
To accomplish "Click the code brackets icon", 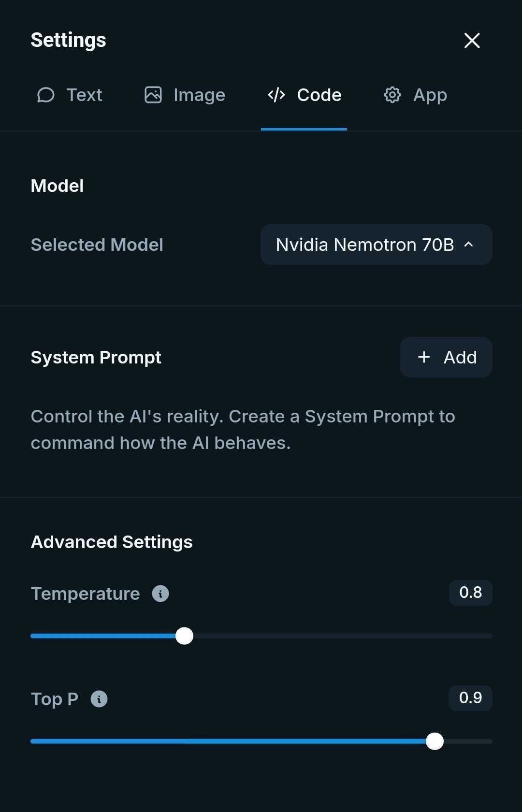I will click(x=276, y=95).
